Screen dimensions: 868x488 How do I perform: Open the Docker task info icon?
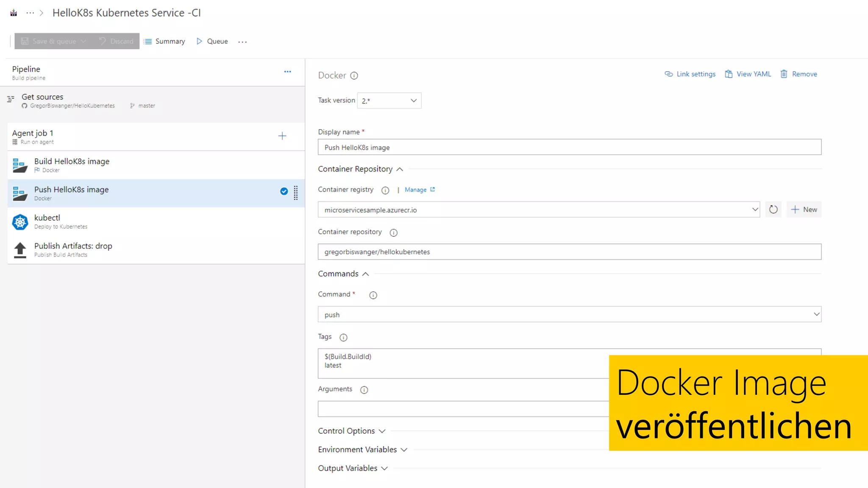click(354, 75)
